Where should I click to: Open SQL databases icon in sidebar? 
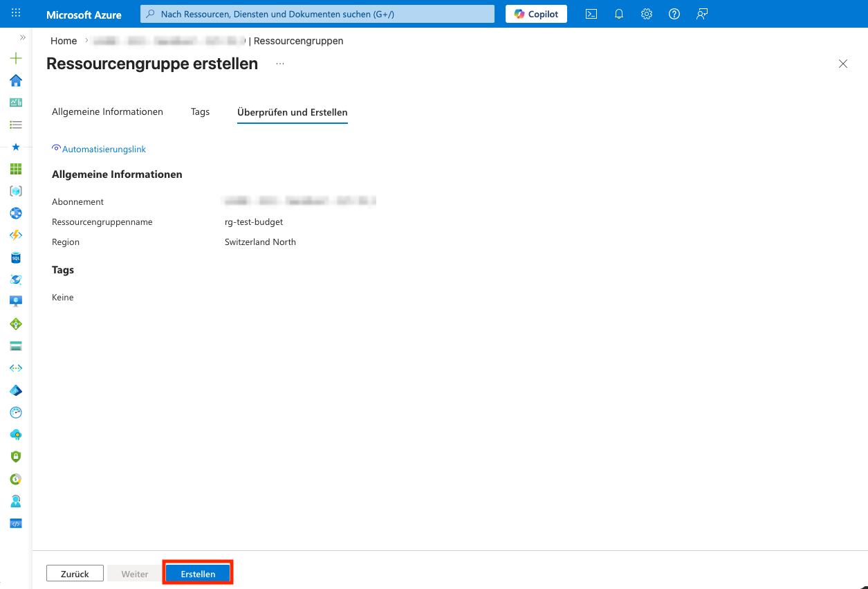coord(16,257)
